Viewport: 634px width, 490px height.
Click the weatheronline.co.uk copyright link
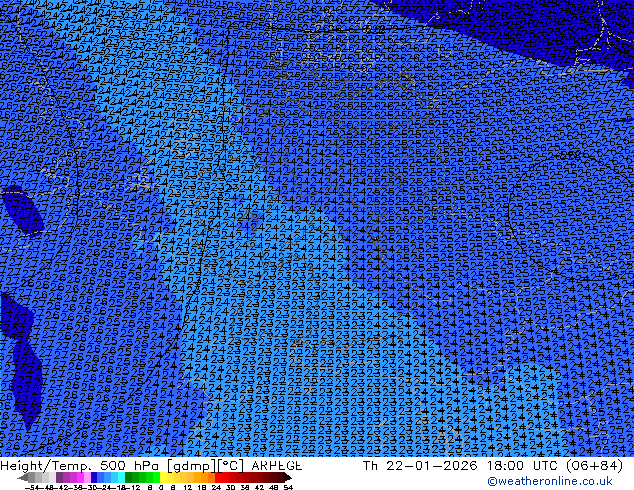[549, 481]
